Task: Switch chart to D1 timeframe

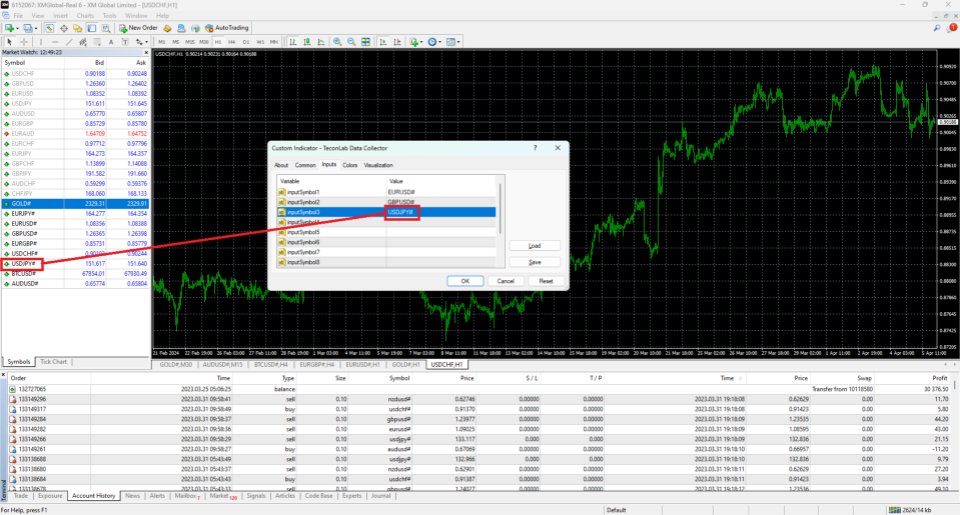Action: pyautogui.click(x=246, y=42)
